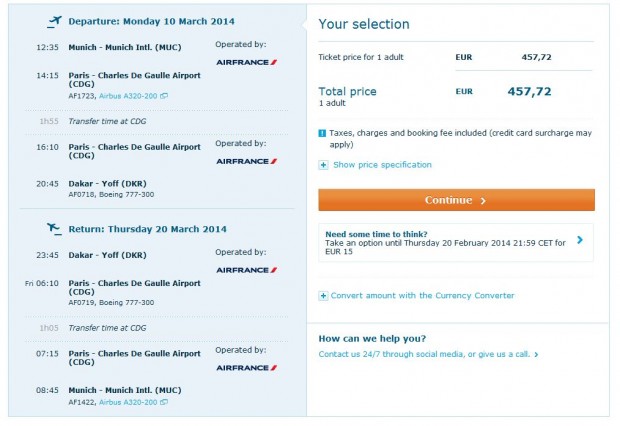
Task: Click popup icon next to AF1422 Airbus A320-200
Action: coord(164,402)
